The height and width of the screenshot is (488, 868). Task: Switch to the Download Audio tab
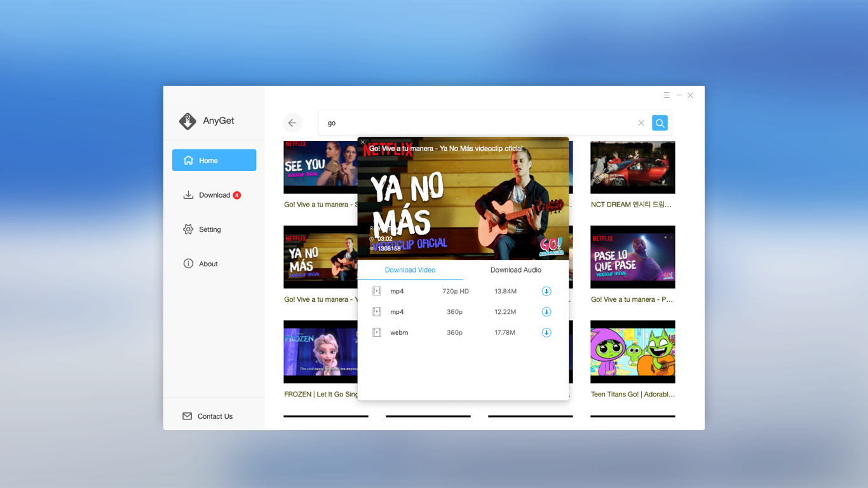(x=516, y=270)
